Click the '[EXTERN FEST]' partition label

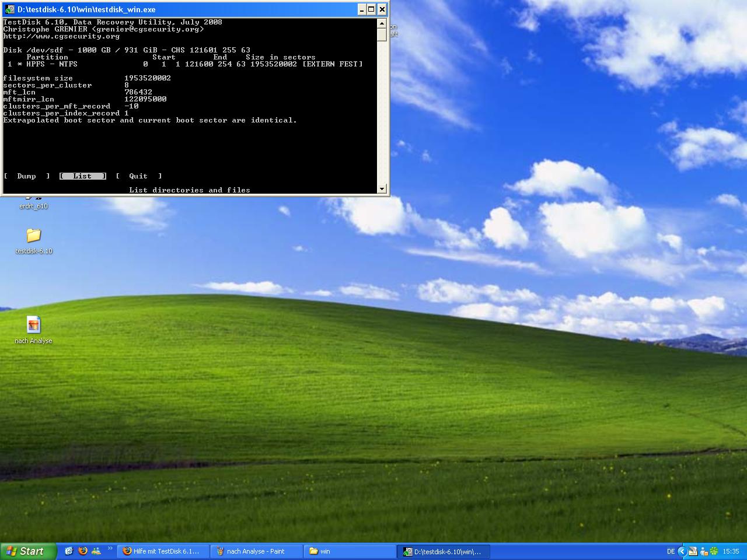[x=332, y=64]
